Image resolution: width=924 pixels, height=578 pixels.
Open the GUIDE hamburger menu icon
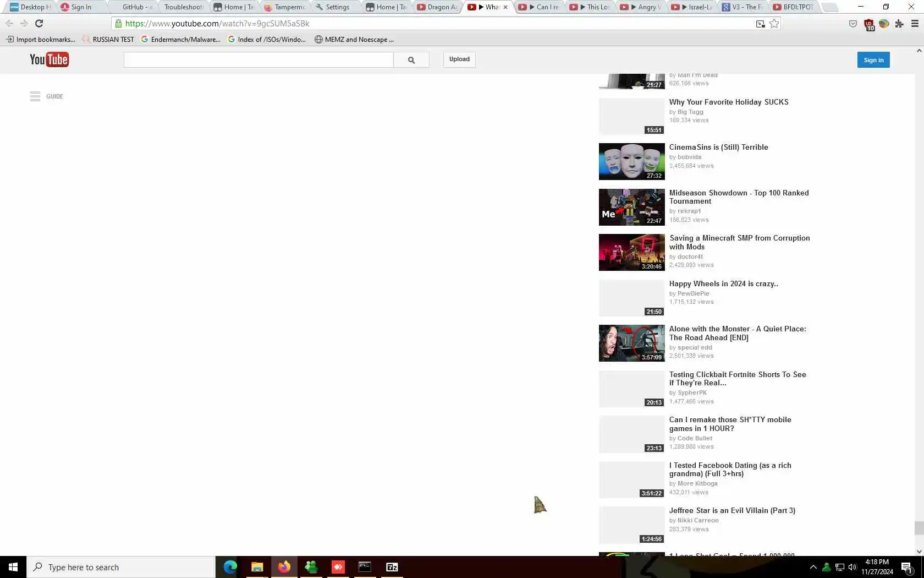click(x=35, y=96)
